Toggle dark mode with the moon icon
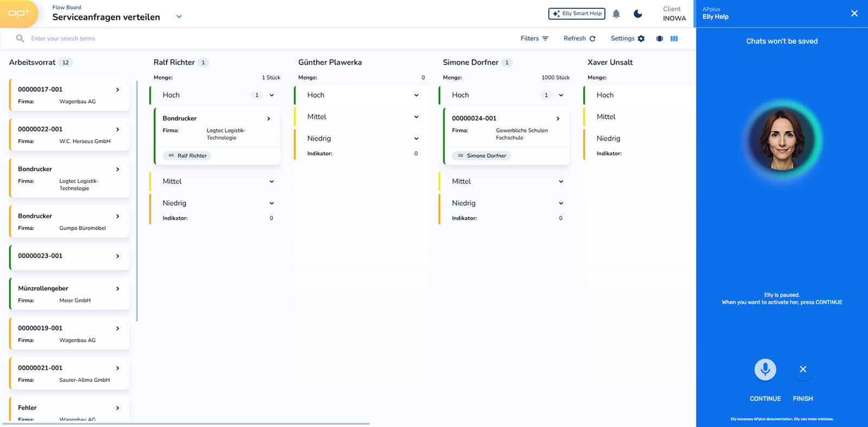868x427 pixels. coord(638,14)
